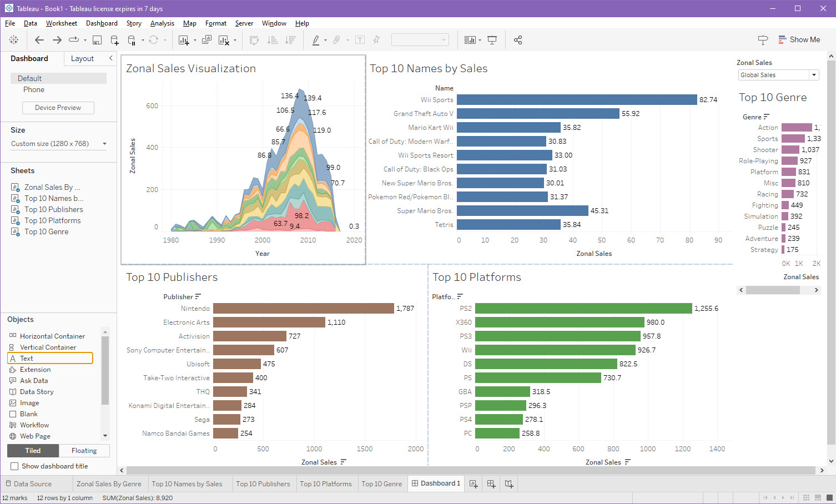
Task: Click the Duplicate sheet icon
Action: pyautogui.click(x=207, y=40)
